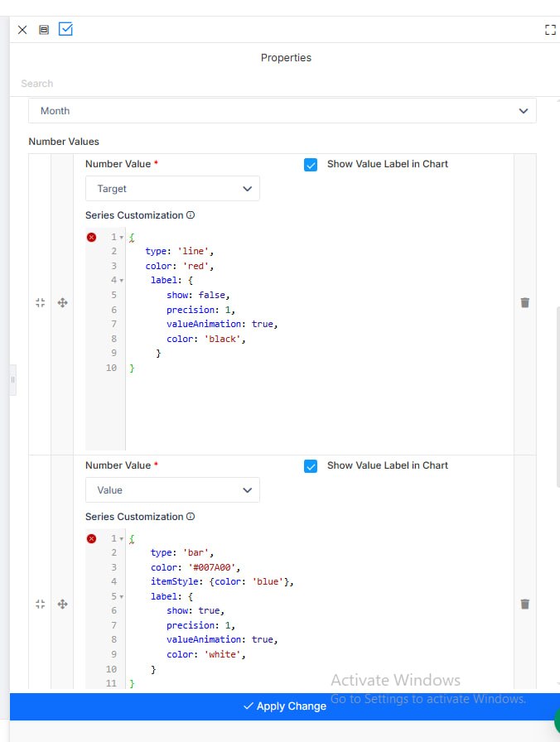Open the Month dropdown
Viewport: 560px width, 742px height.
(282, 111)
